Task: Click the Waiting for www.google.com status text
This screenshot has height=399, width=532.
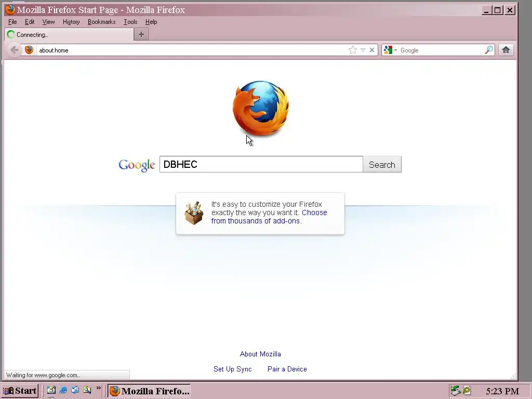Action: pyautogui.click(x=43, y=375)
